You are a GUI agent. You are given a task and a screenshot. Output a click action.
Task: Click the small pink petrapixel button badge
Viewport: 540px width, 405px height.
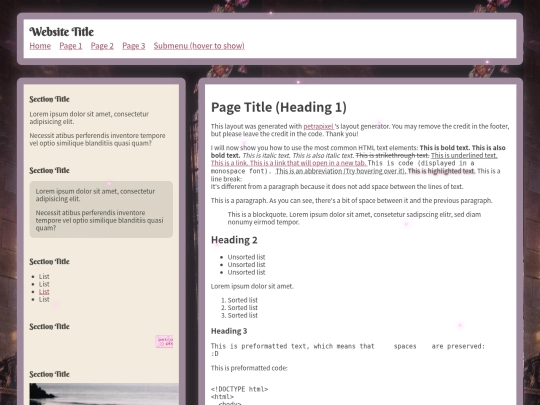[164, 342]
